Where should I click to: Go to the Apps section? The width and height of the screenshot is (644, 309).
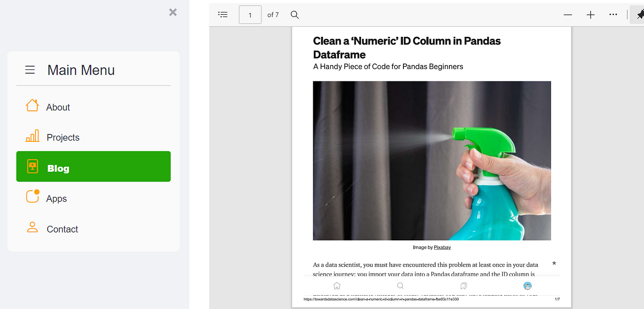tap(57, 199)
